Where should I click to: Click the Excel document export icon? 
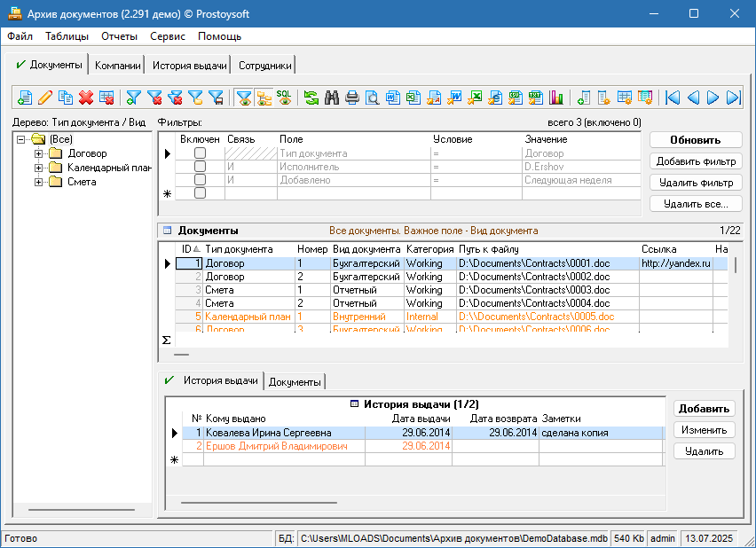coord(413,98)
